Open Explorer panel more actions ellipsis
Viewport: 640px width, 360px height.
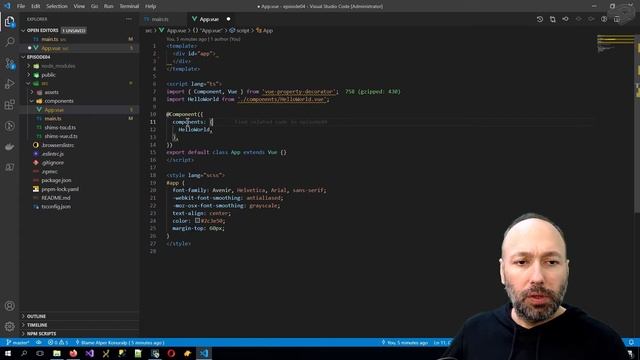point(129,19)
